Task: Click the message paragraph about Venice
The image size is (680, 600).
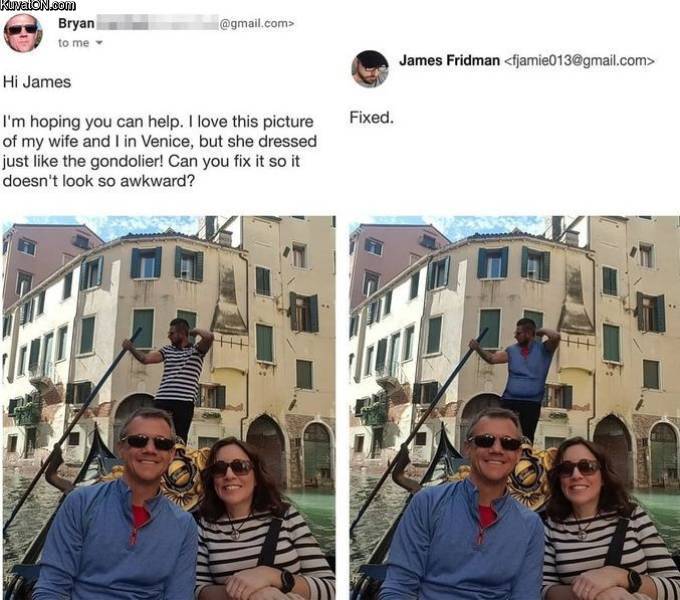Action: point(160,151)
